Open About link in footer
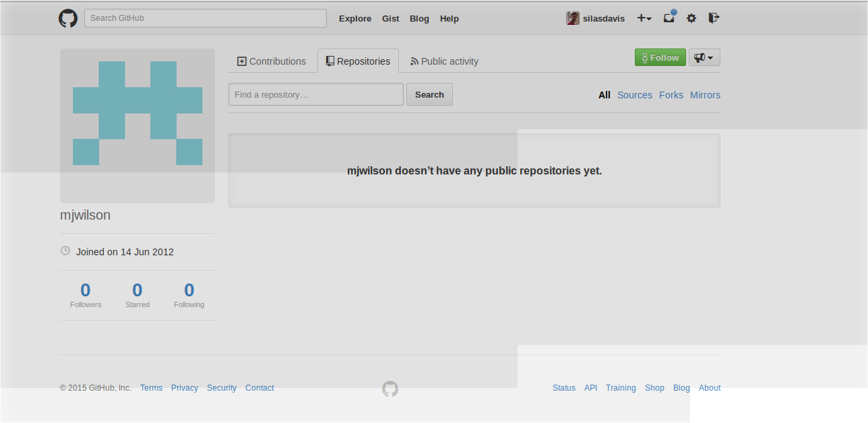The height and width of the screenshot is (423, 868). 710,388
